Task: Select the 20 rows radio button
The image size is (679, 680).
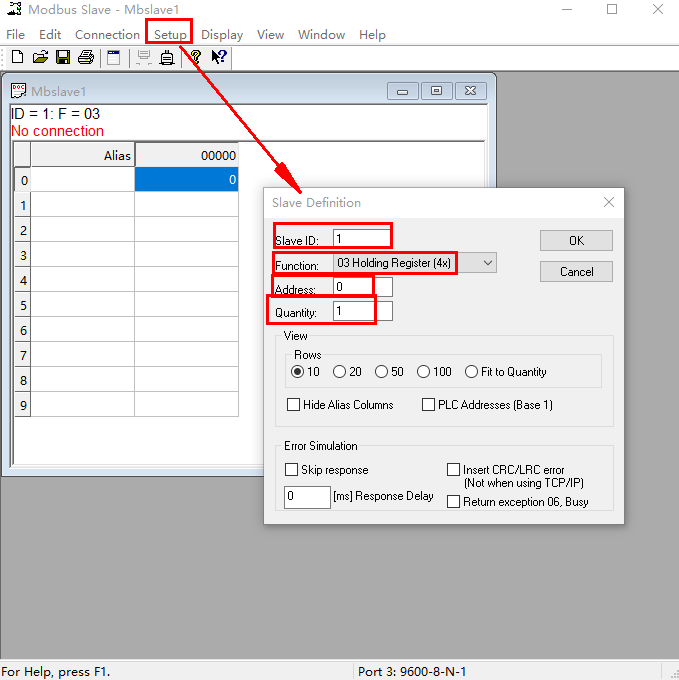Action: click(340, 372)
